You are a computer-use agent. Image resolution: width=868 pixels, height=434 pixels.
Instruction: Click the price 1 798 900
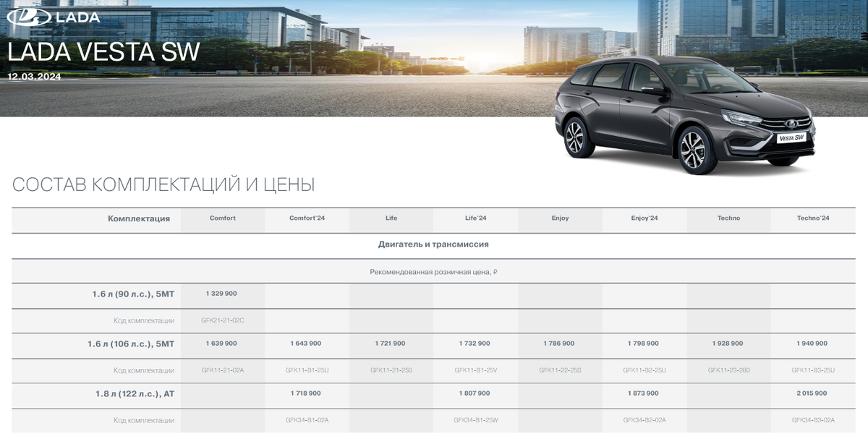pyautogui.click(x=643, y=344)
